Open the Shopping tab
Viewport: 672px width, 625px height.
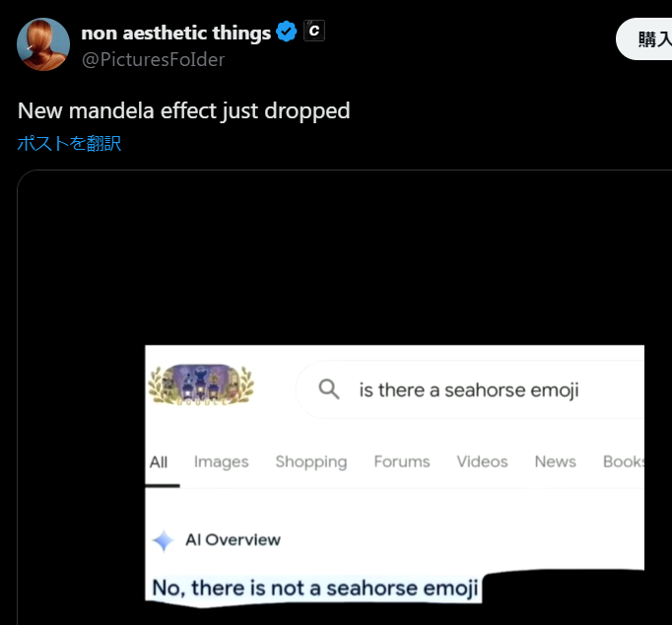[x=311, y=461]
